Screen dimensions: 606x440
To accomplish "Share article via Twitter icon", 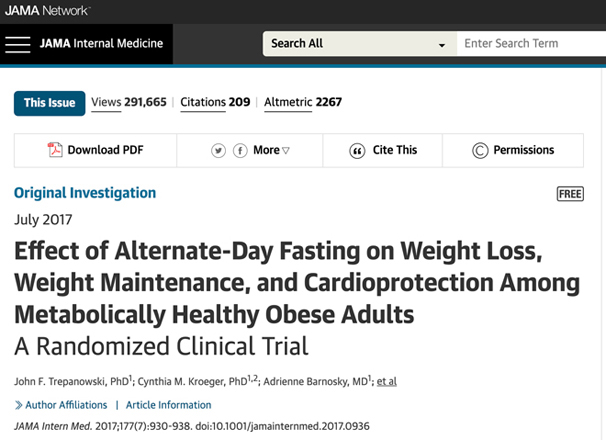I will (x=218, y=150).
